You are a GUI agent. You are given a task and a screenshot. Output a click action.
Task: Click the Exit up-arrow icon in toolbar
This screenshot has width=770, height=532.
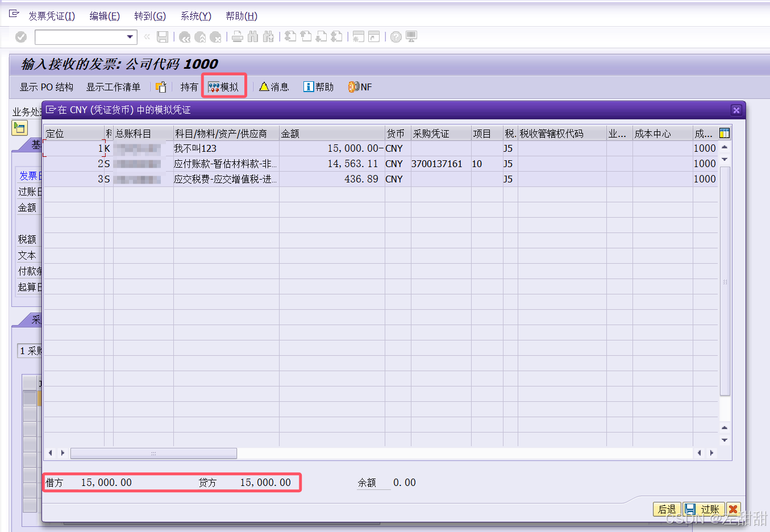[x=200, y=37]
